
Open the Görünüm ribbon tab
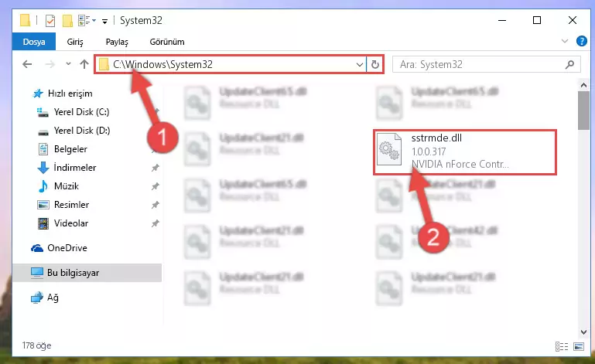[x=167, y=42]
